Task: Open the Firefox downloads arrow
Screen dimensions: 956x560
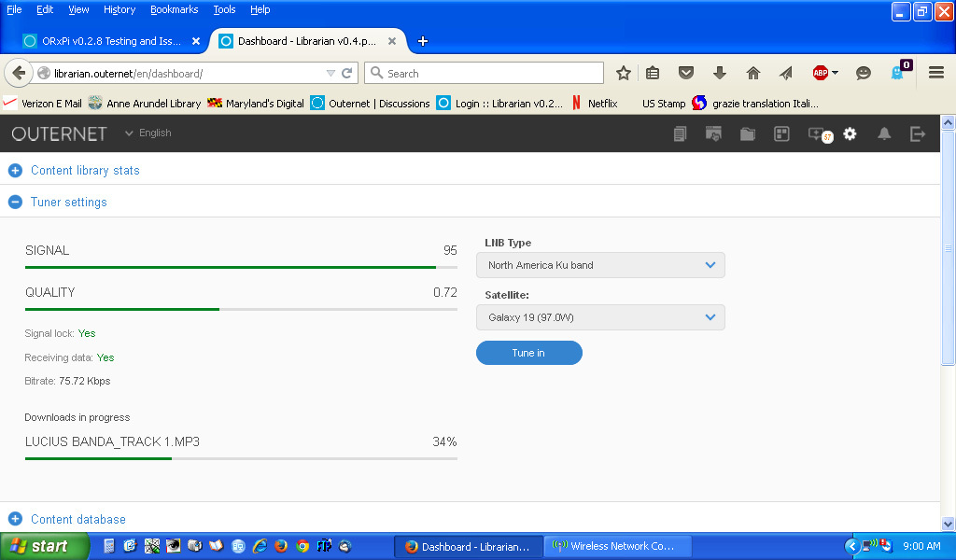Action: [x=720, y=73]
